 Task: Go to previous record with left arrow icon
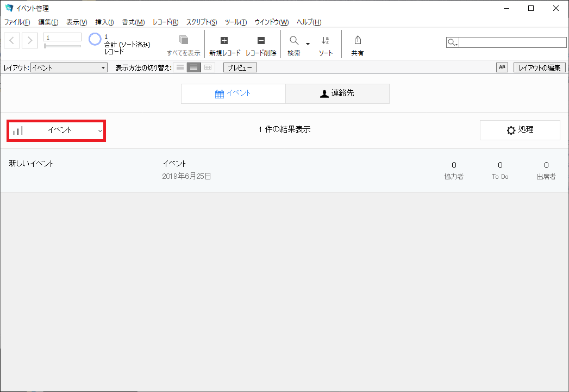pos(11,40)
